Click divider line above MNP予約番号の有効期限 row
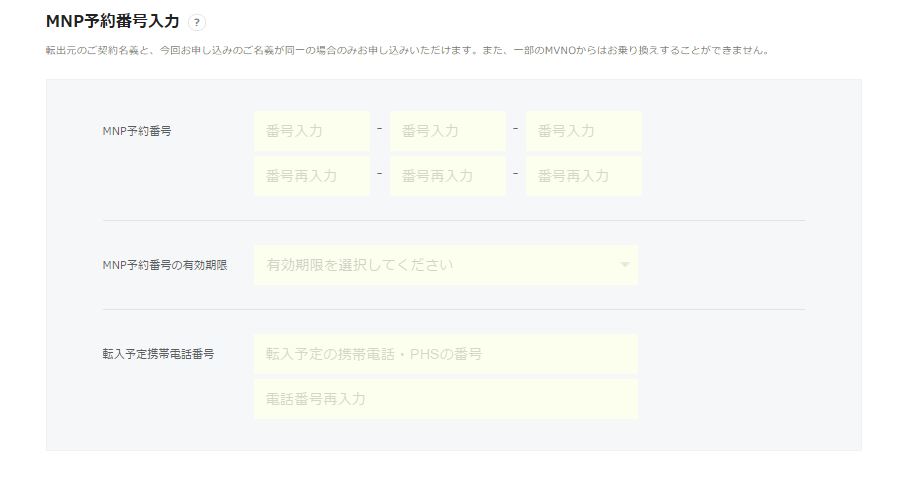 click(x=454, y=221)
